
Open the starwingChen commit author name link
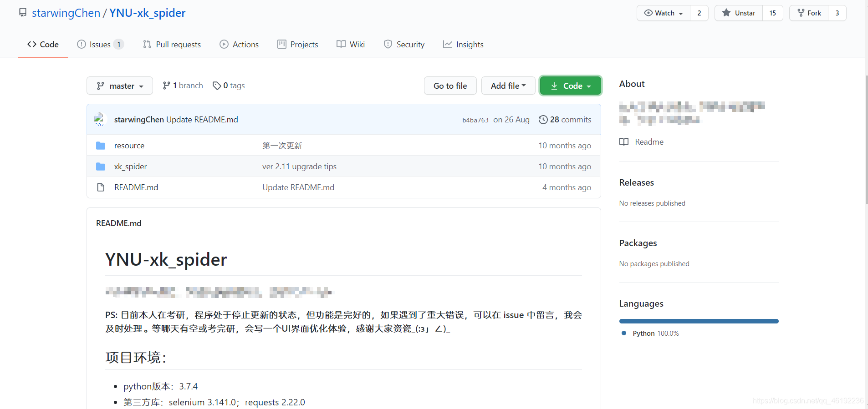(139, 119)
